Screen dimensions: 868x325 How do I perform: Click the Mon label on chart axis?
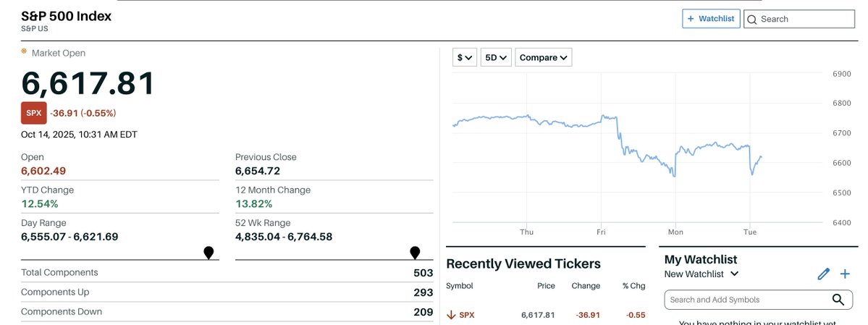tap(675, 232)
